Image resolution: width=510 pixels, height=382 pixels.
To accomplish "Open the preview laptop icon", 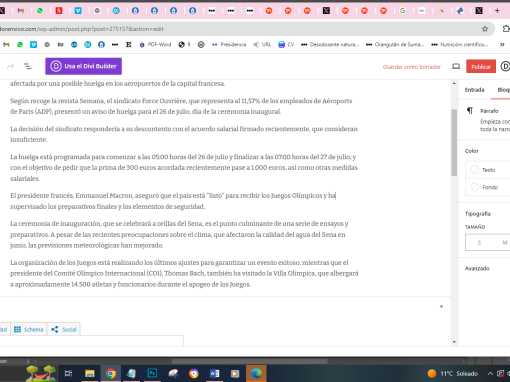I will (x=456, y=66).
